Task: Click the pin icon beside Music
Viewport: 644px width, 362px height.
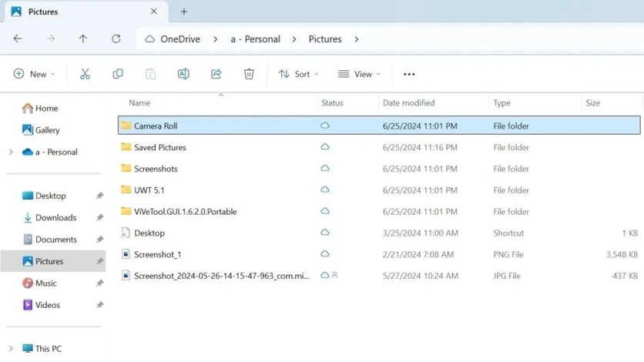Action: point(100,283)
